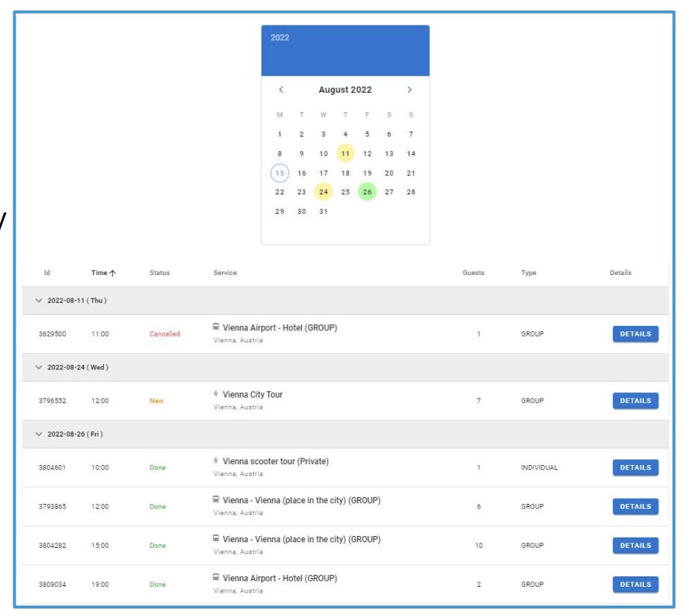Click bus icon of 19:00 Vienna Airport transfer
The width and height of the screenshot is (689, 616).
click(x=216, y=577)
